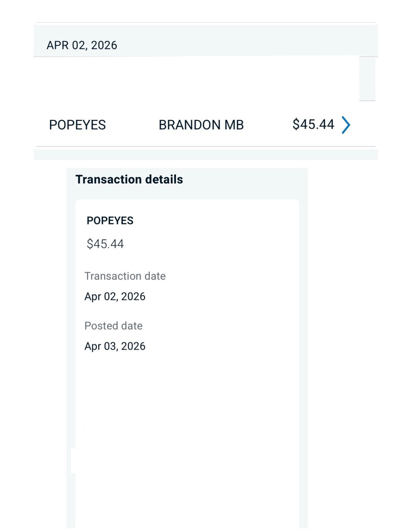Click the gray band below the transaction row
The width and height of the screenshot is (402, 532).
pos(204,154)
